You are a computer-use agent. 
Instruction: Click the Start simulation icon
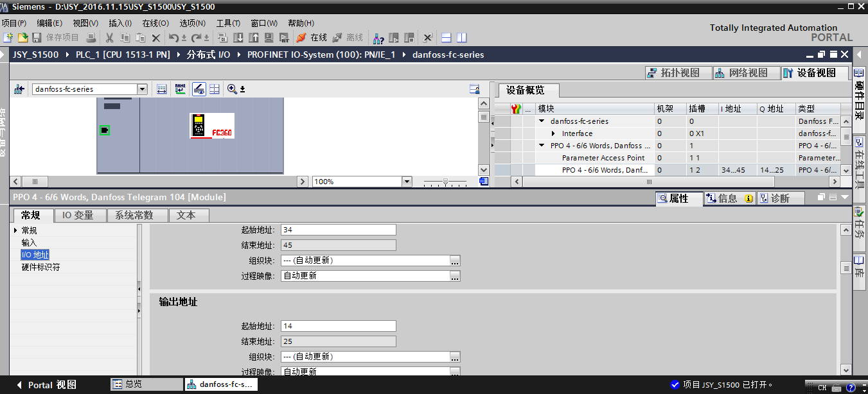(x=269, y=38)
